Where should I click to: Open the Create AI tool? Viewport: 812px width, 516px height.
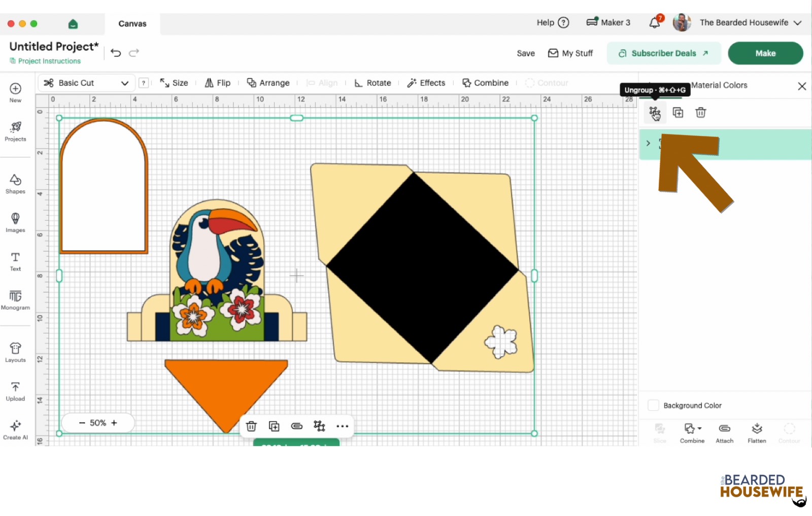[x=15, y=430]
